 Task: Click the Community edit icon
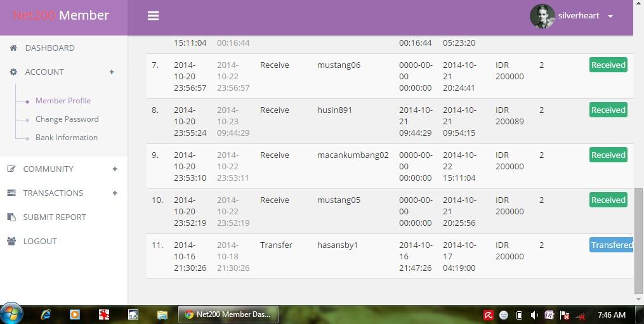pyautogui.click(x=11, y=169)
